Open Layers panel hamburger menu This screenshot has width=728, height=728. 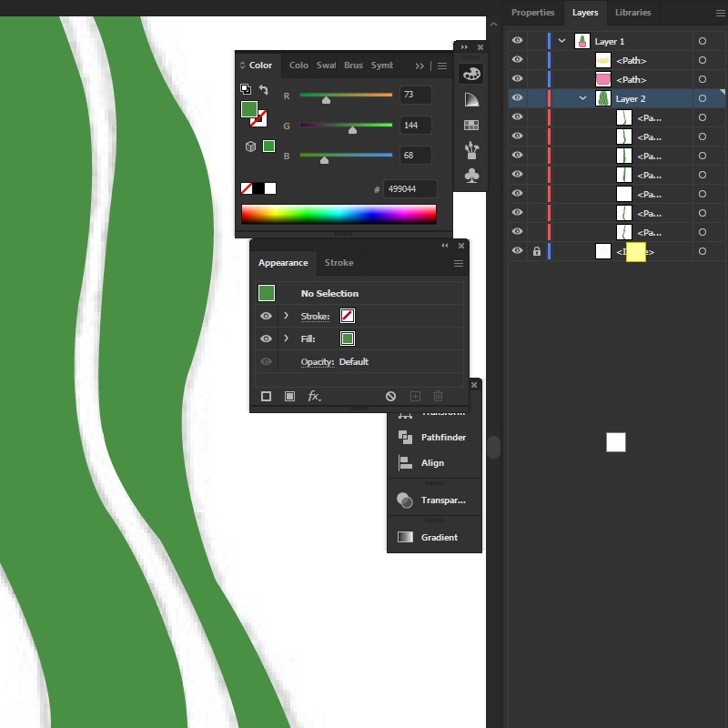720,13
